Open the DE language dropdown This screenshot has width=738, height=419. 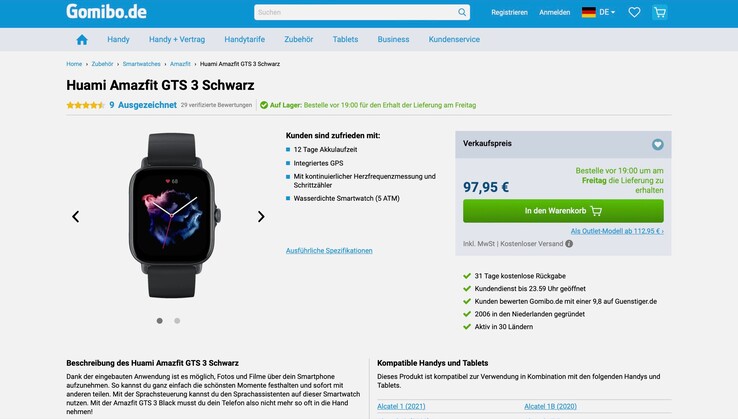point(599,12)
